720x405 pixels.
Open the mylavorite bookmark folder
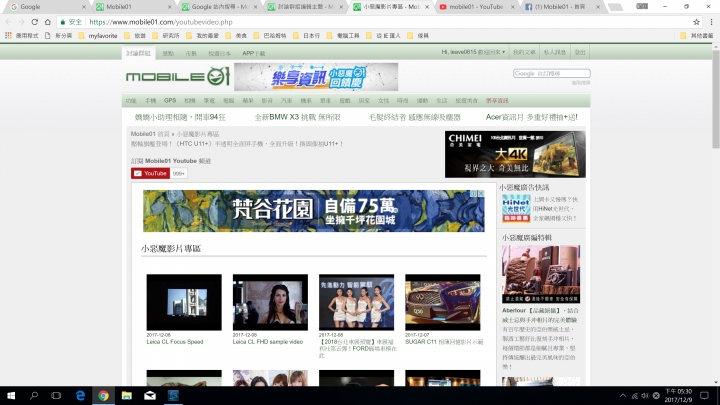tap(98, 35)
